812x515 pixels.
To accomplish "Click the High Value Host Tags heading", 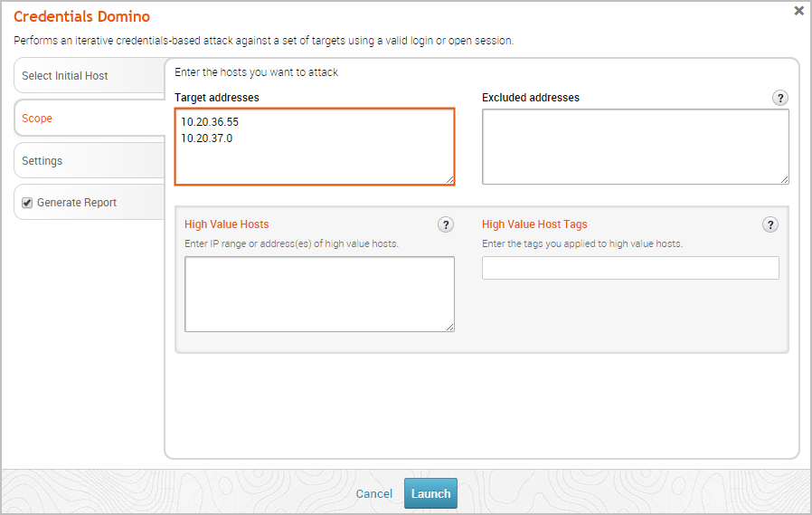I will point(534,224).
